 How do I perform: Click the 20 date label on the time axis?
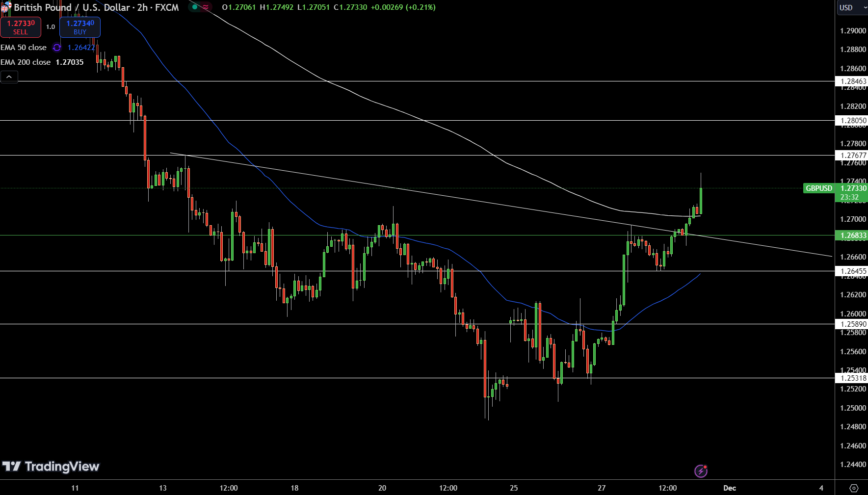tap(382, 488)
